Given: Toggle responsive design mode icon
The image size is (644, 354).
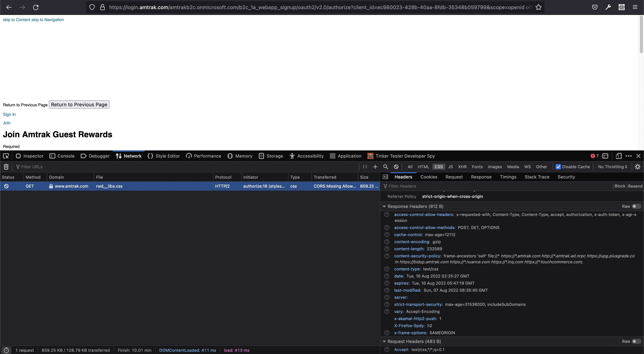Looking at the screenshot, I should 618,156.
